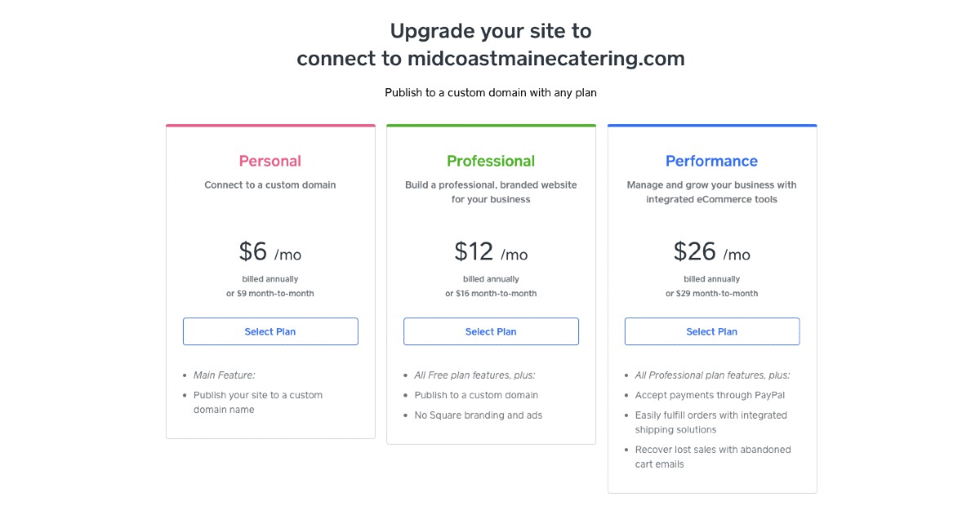This screenshot has height=506, width=980.
Task: Click the Professional plan heading
Action: (x=491, y=161)
